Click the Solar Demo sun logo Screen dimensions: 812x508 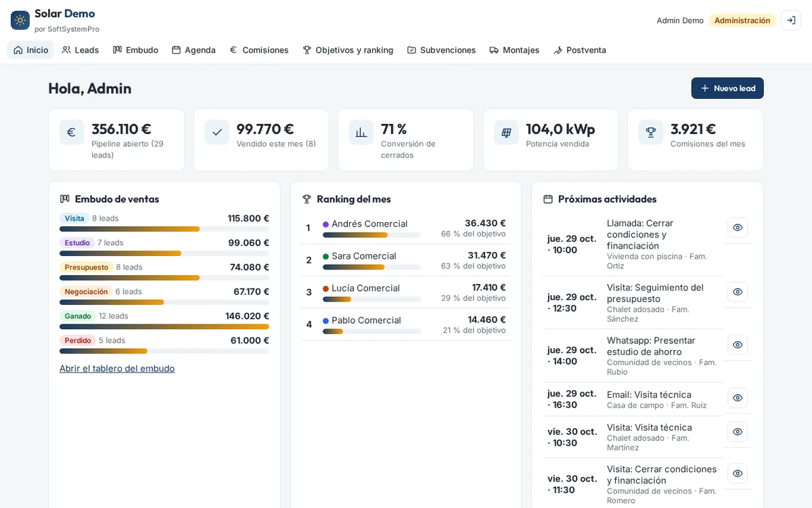[20, 20]
